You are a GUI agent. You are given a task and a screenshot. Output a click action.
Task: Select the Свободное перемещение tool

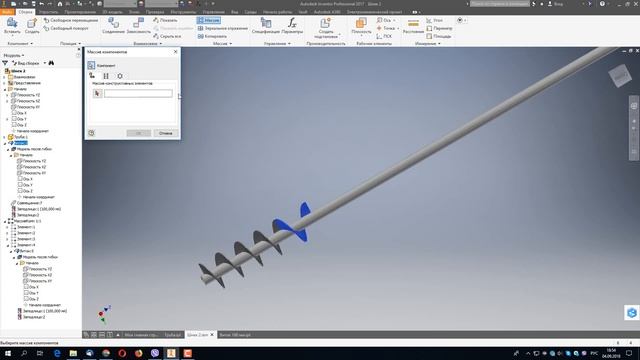click(x=71, y=20)
